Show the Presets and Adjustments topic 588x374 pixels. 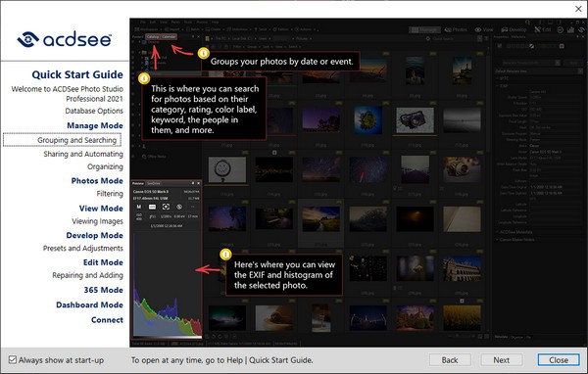click(83, 248)
